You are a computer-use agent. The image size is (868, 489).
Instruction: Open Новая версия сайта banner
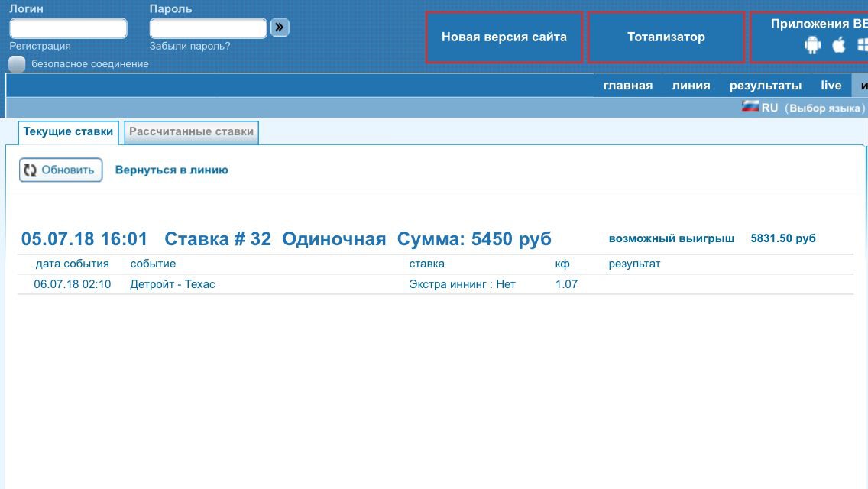(x=504, y=37)
